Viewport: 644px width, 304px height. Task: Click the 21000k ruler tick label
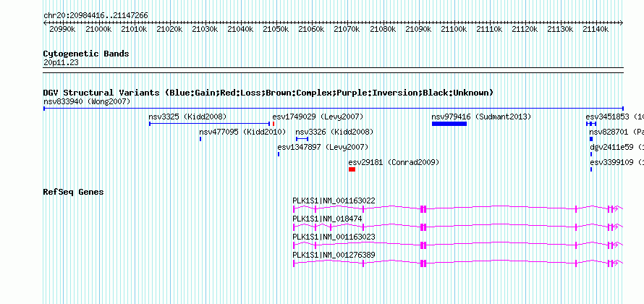point(98,29)
